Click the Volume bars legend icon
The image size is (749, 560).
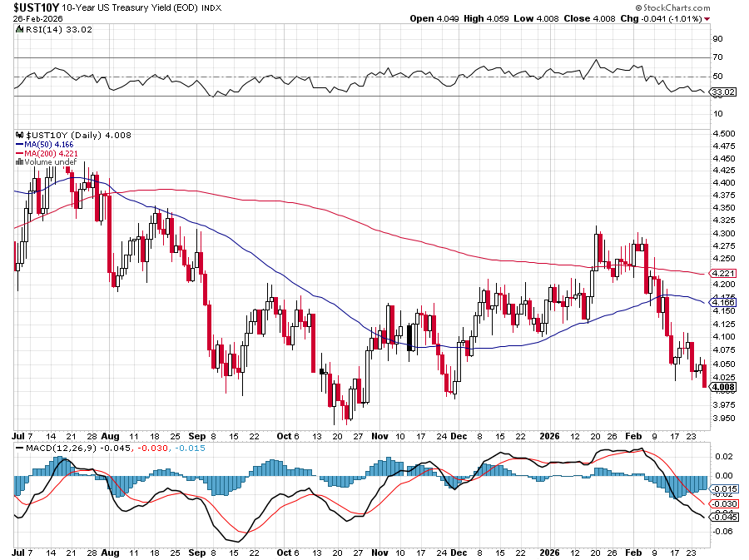(x=19, y=162)
